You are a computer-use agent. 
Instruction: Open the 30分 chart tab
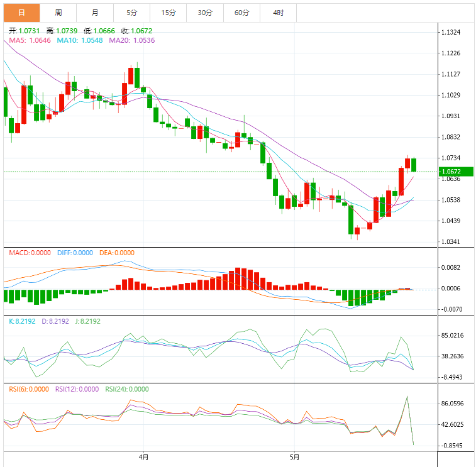click(205, 13)
